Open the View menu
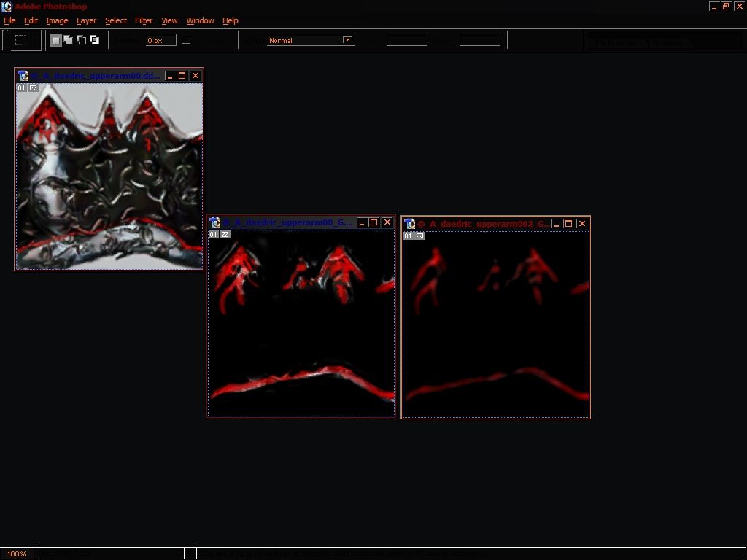747x560 pixels. 169,20
